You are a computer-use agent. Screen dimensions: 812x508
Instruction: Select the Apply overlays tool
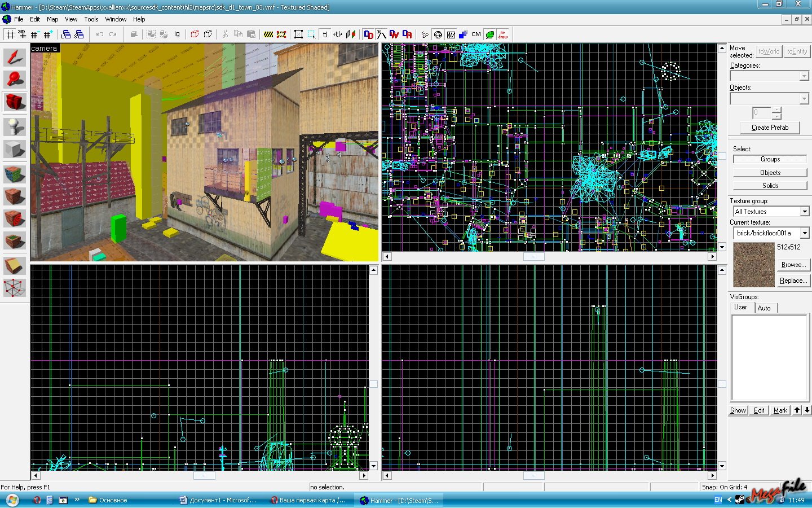pos(15,242)
